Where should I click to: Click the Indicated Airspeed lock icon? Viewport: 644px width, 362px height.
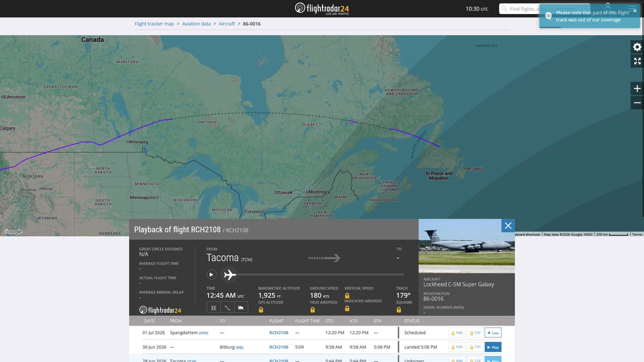[347, 308]
